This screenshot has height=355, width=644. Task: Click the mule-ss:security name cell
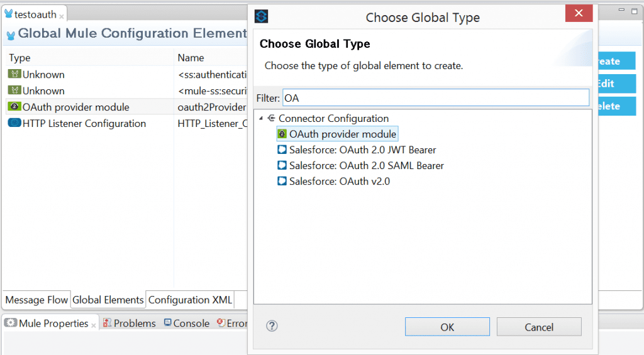pos(212,90)
